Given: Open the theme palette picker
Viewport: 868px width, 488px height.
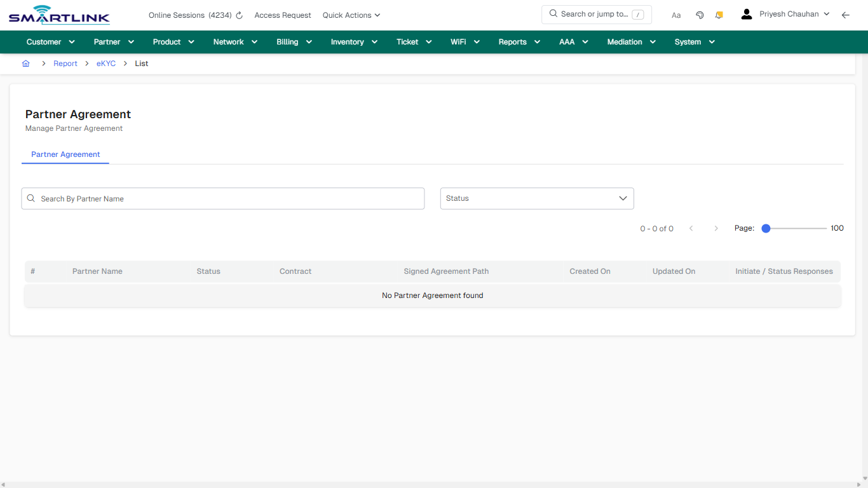Looking at the screenshot, I should click(700, 15).
